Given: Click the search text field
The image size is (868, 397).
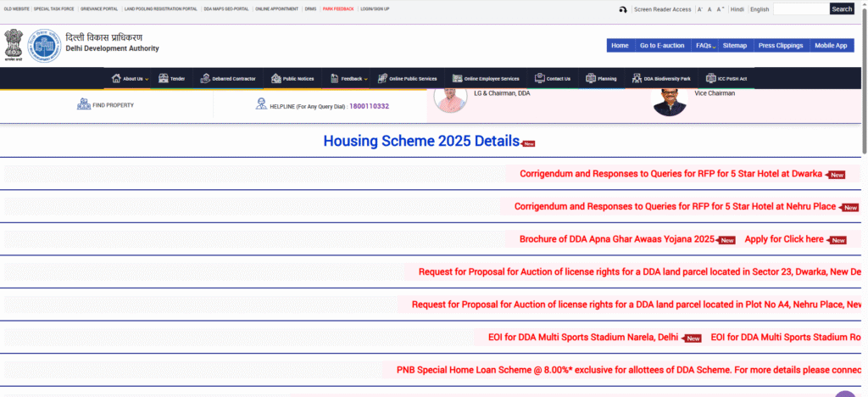Looking at the screenshot, I should click(801, 8).
